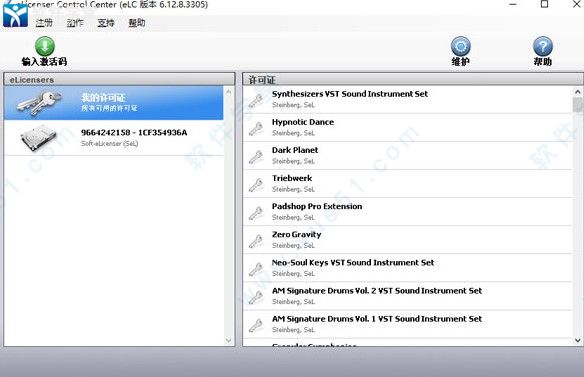Select Neo-Soul Keys VST Sound Instrument Set

tap(407, 268)
